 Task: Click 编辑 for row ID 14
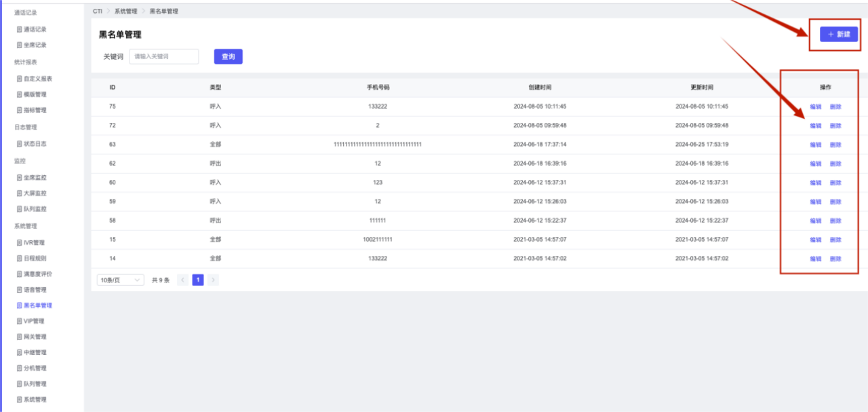pos(816,259)
